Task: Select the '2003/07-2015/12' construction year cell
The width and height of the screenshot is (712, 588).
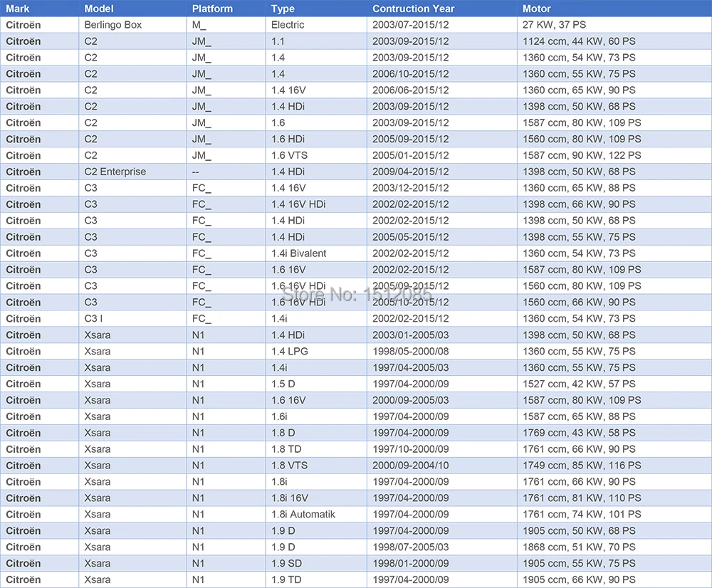Action: click(x=442, y=25)
